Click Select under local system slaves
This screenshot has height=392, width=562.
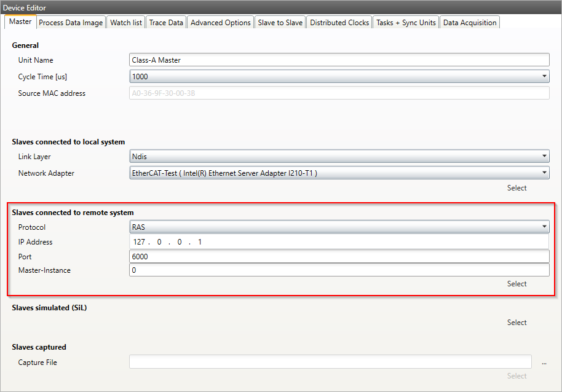[x=516, y=188]
